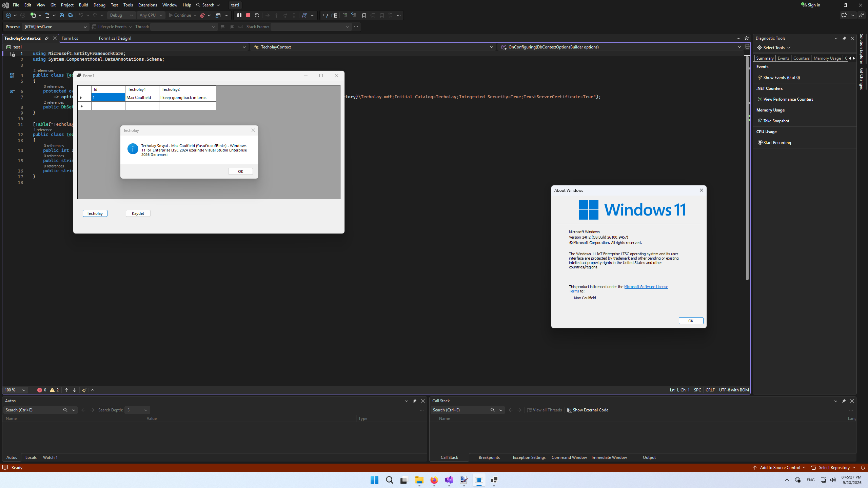Click the code editor vertical scrollbar

[747, 168]
